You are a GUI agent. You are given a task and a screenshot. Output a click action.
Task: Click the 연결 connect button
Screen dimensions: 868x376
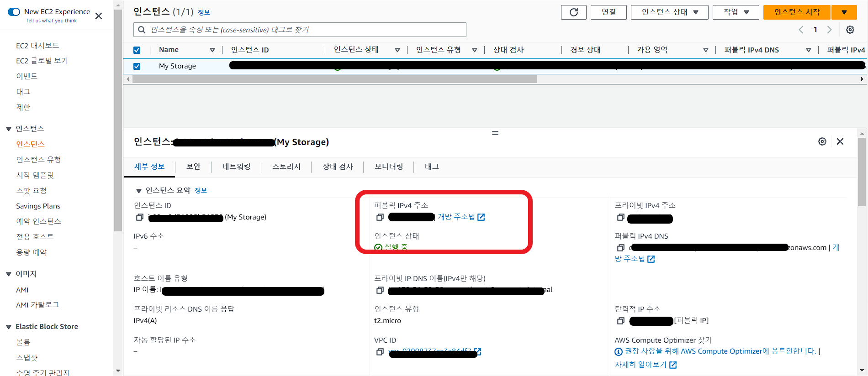click(x=609, y=12)
